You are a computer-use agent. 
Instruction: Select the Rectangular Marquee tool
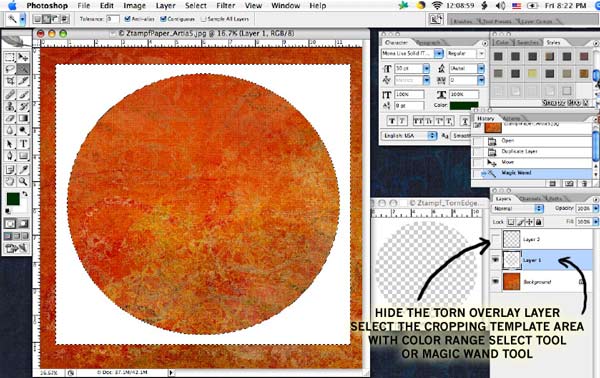(10, 57)
